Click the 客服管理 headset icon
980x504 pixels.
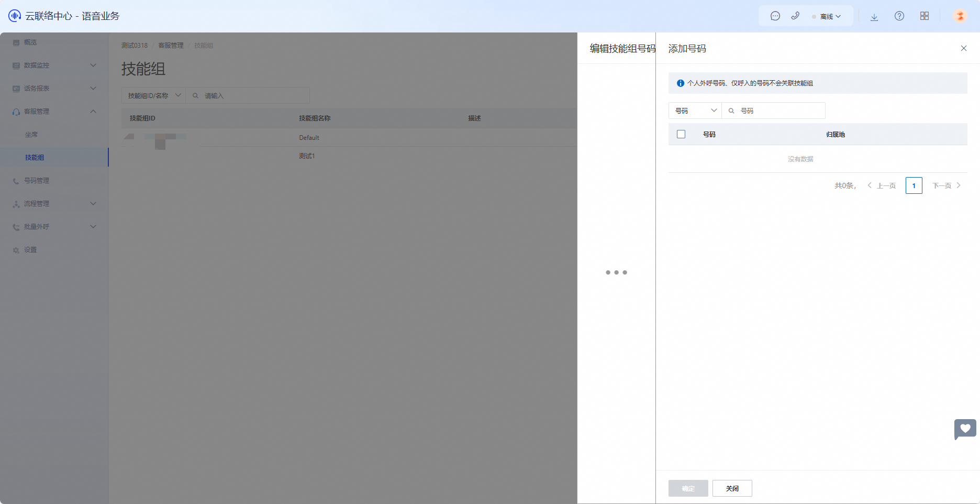(16, 112)
